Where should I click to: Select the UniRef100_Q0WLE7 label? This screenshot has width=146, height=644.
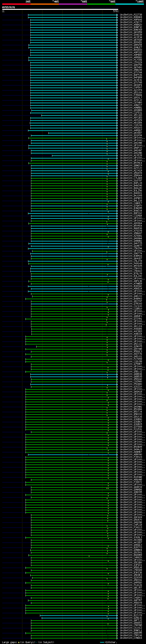131,48
